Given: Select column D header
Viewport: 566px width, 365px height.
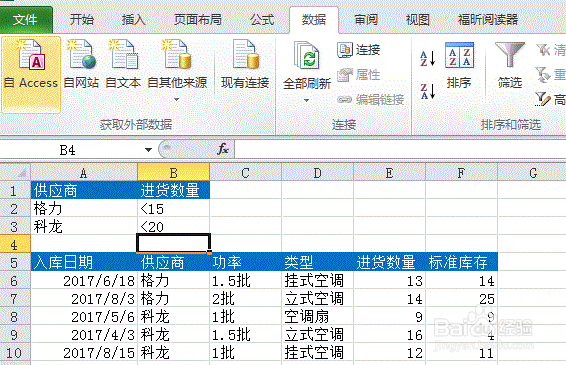Looking at the screenshot, I should pos(317,173).
